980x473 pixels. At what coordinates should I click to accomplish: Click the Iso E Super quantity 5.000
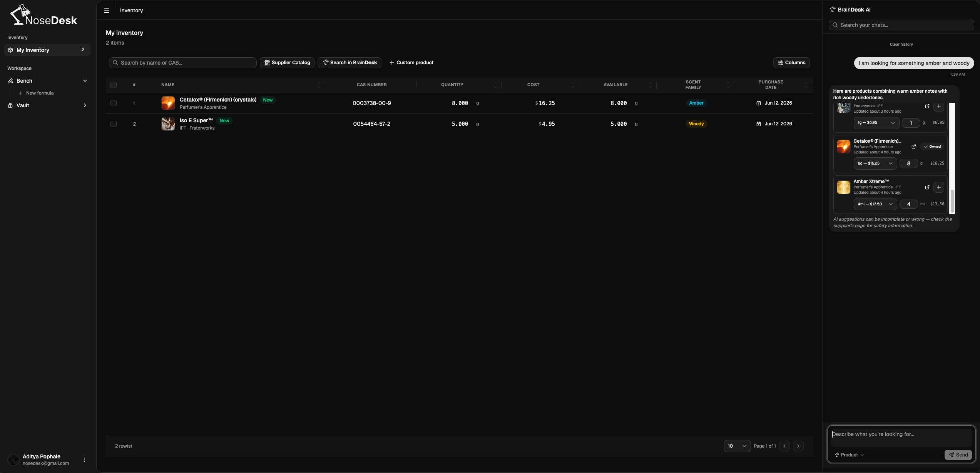click(460, 124)
